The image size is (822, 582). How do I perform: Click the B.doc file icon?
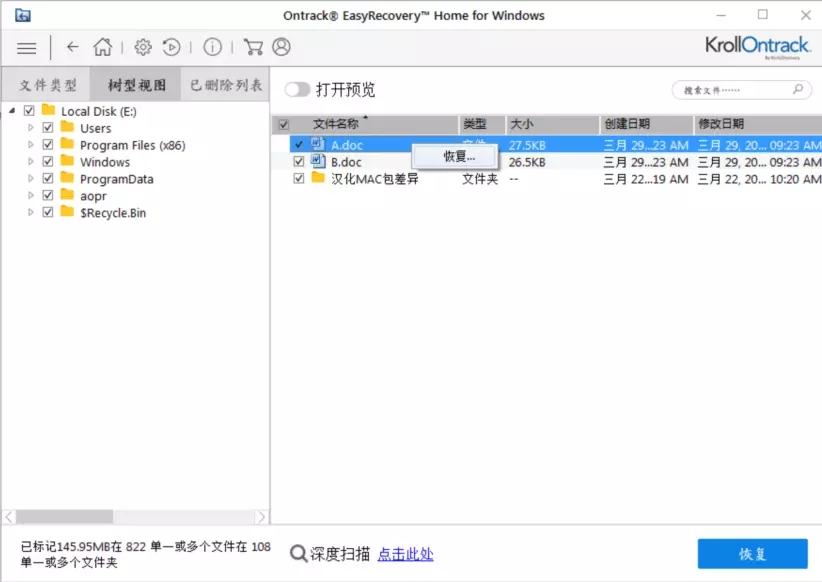[318, 160]
